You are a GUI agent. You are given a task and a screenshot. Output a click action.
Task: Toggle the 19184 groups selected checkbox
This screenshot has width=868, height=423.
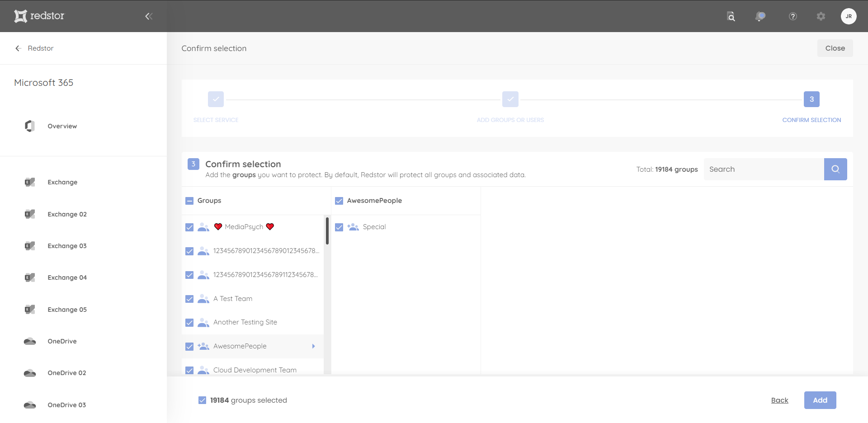[x=203, y=400]
